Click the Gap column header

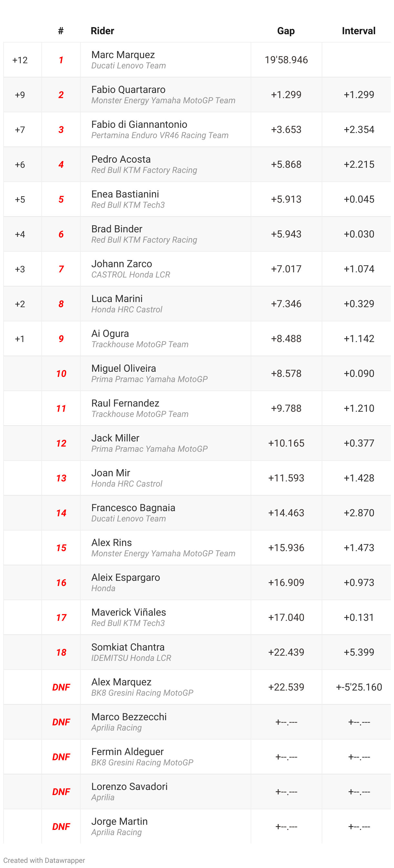(286, 31)
